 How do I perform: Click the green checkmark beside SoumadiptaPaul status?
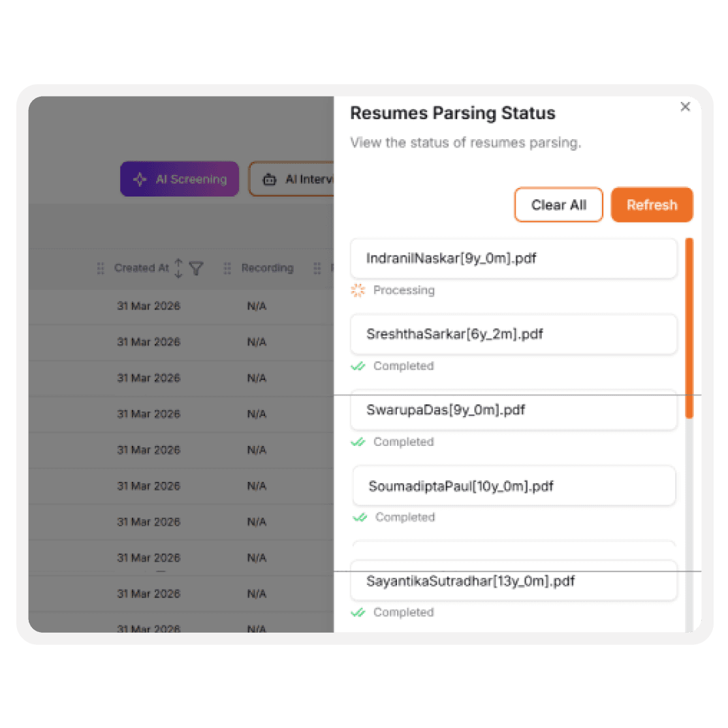[x=358, y=517]
